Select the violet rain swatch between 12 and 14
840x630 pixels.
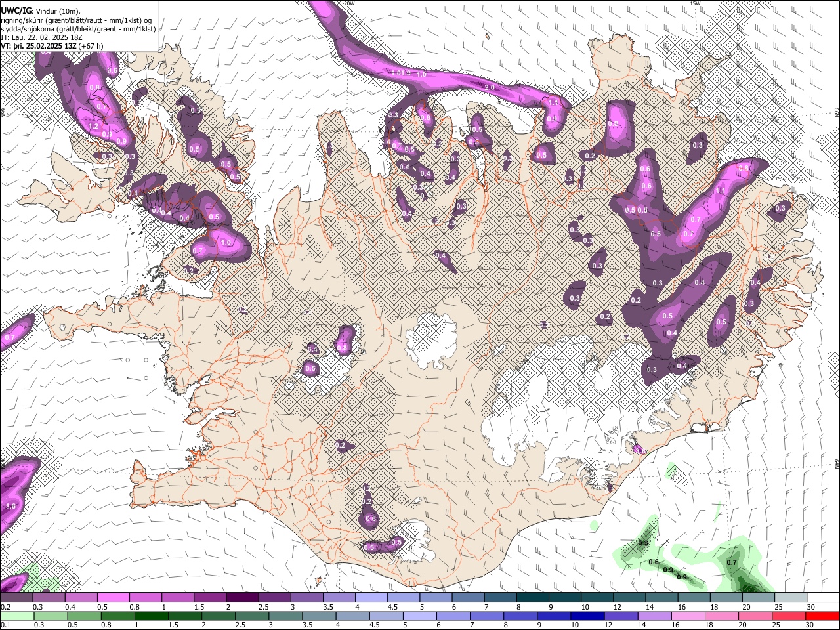coord(621,616)
